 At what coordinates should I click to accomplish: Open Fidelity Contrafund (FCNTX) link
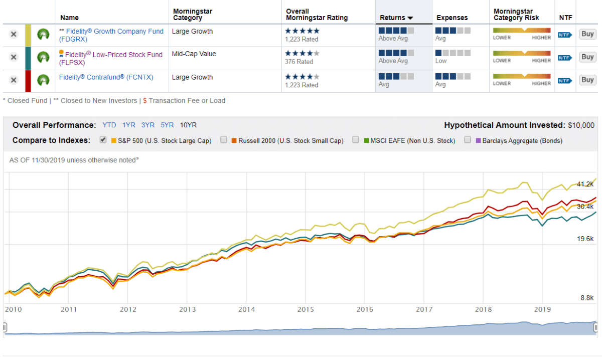click(106, 77)
